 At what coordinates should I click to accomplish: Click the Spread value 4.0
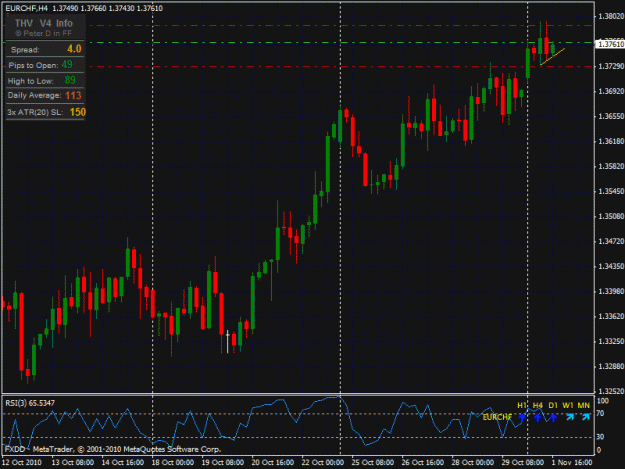[74, 49]
